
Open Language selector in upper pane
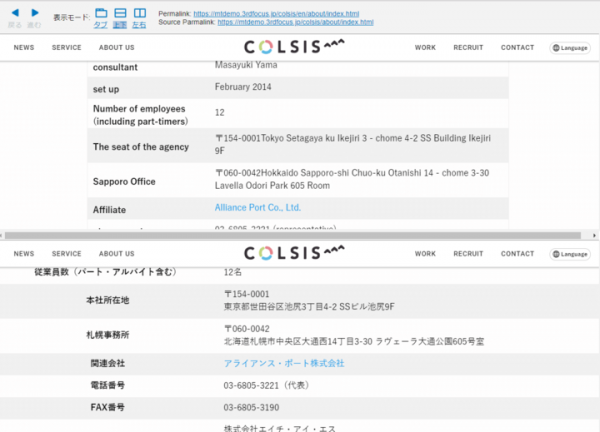tap(570, 48)
